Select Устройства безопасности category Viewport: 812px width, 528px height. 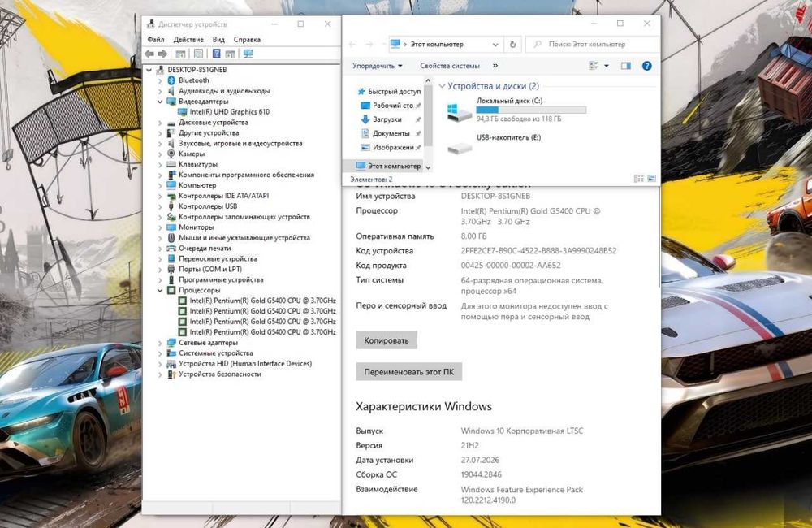pos(219,374)
